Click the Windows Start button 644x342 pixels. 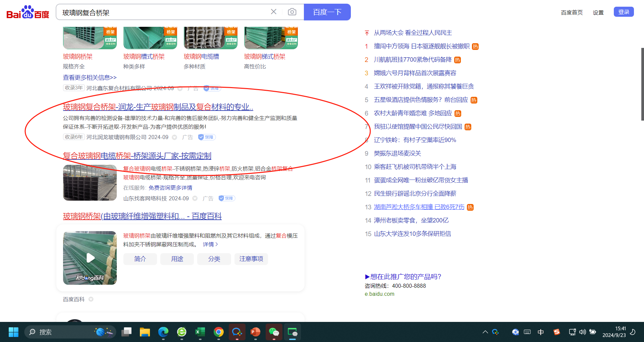13,332
